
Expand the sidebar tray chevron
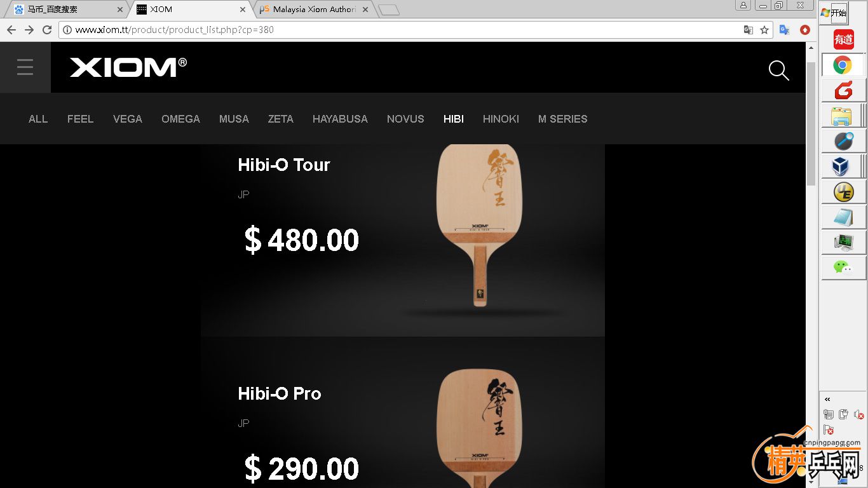827,399
